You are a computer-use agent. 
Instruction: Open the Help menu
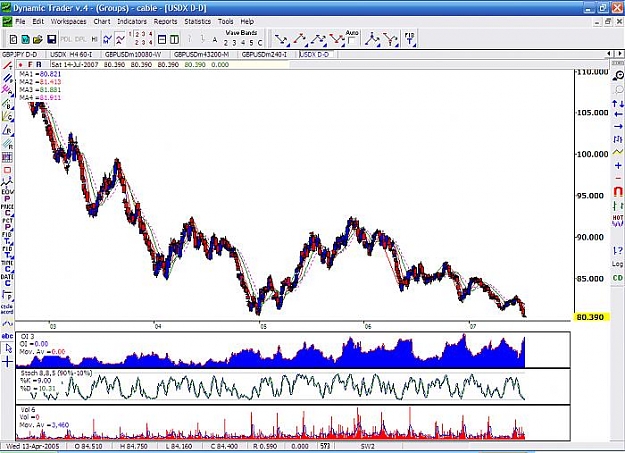coord(247,22)
